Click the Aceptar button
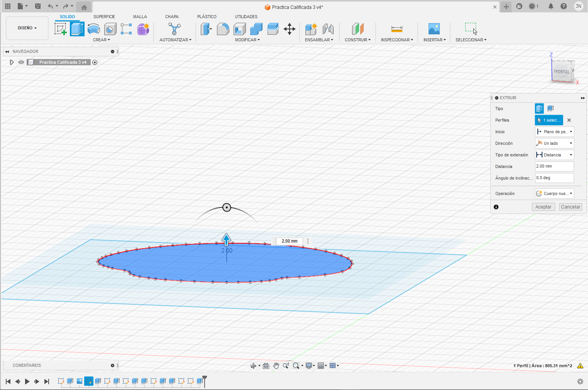The image size is (588, 390). (543, 207)
